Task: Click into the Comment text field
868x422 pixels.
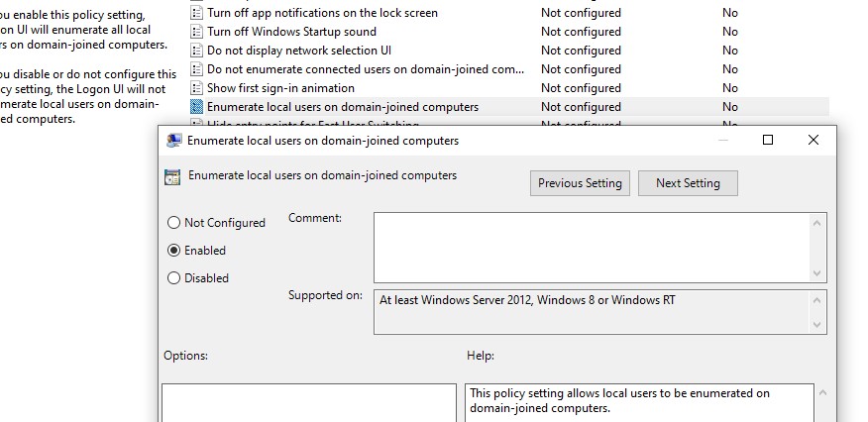Action: pos(592,247)
